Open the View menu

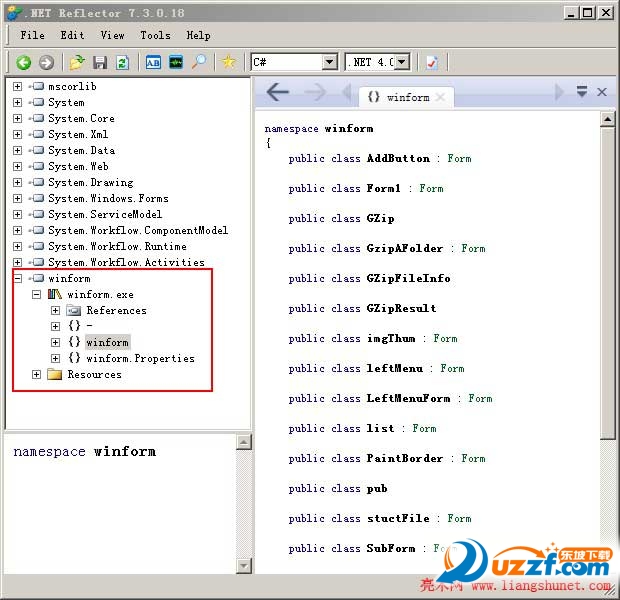point(112,35)
